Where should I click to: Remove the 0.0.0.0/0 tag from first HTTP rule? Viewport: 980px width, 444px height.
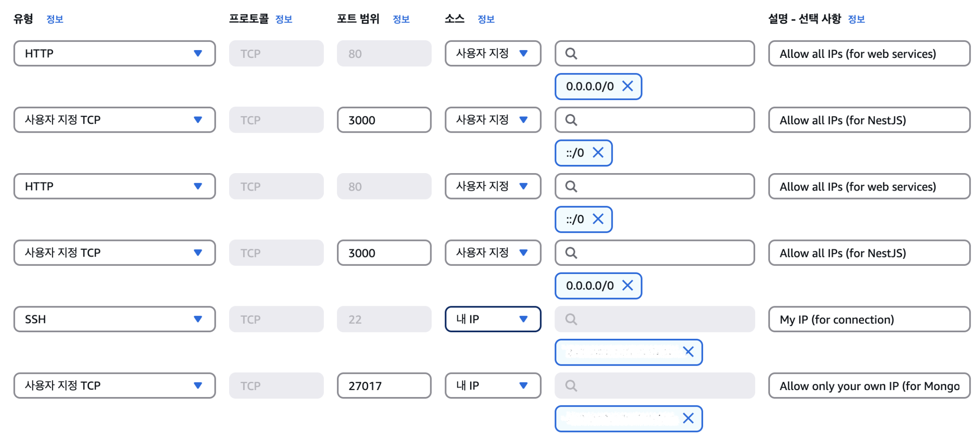click(627, 86)
